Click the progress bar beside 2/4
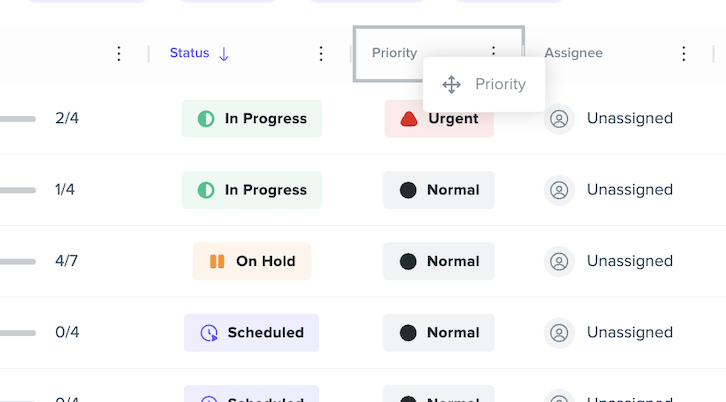 coord(18,119)
